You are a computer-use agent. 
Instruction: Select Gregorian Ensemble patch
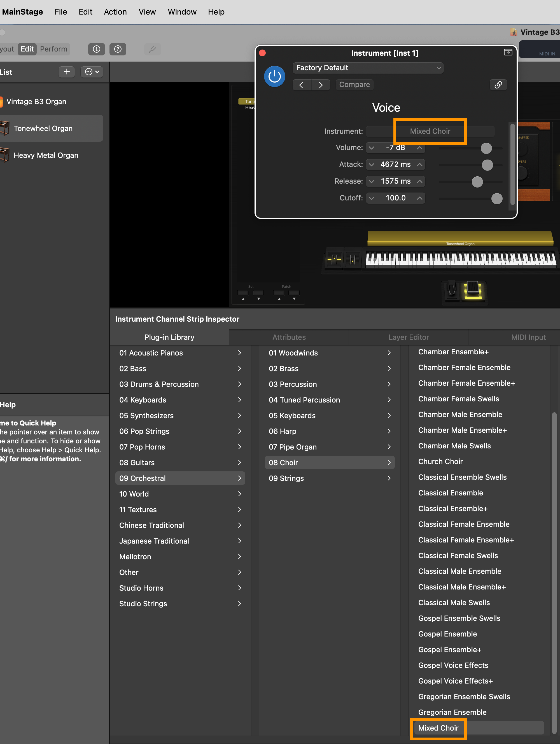pos(452,712)
